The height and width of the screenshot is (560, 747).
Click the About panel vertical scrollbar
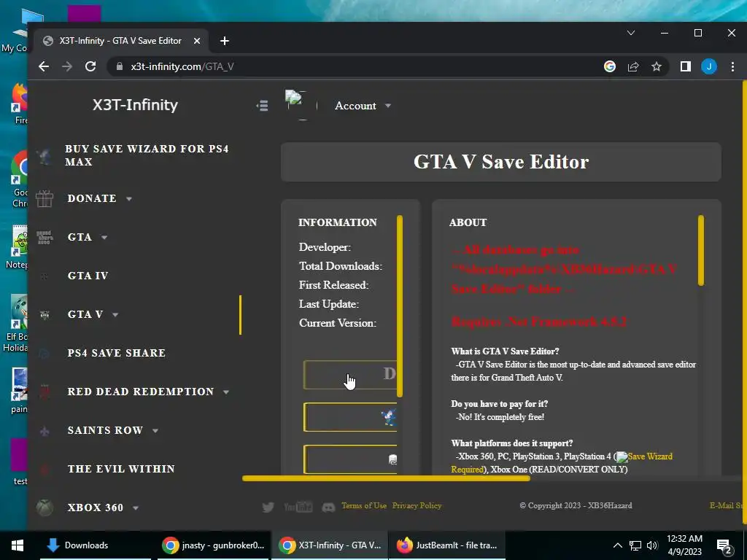click(x=701, y=251)
